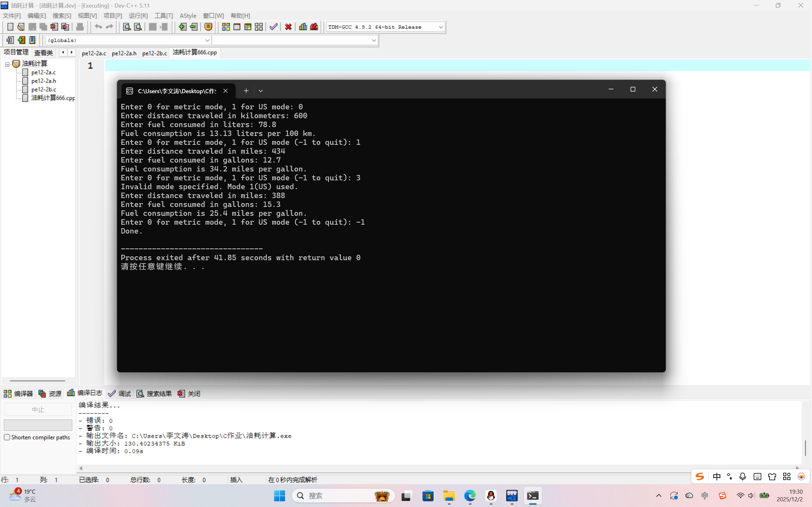Switch to the 调试 bottom panel tab

[120, 394]
